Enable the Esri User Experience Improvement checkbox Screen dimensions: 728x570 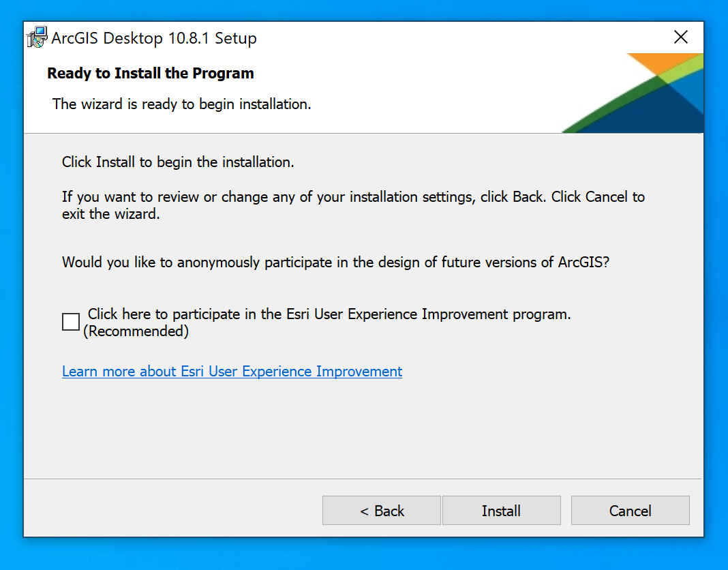tap(71, 322)
